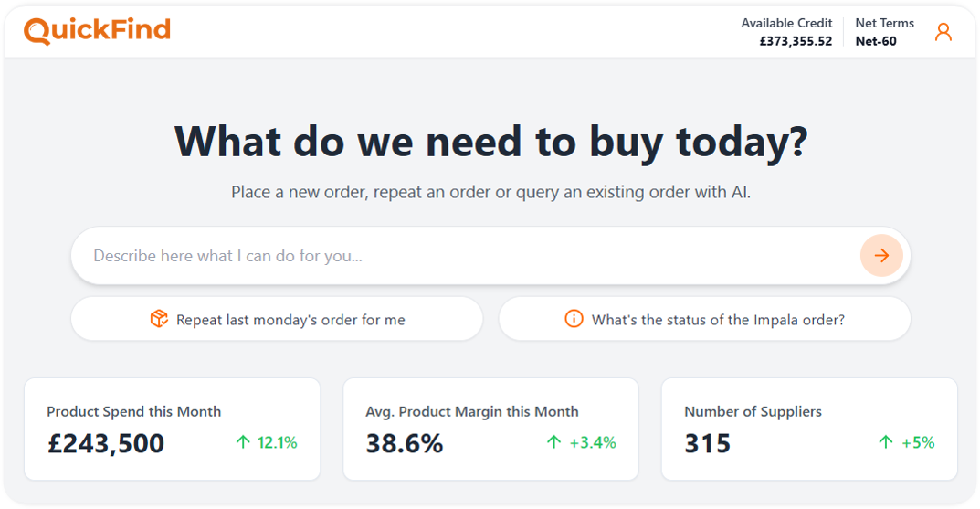Click the 38.6% margin figure

[405, 443]
